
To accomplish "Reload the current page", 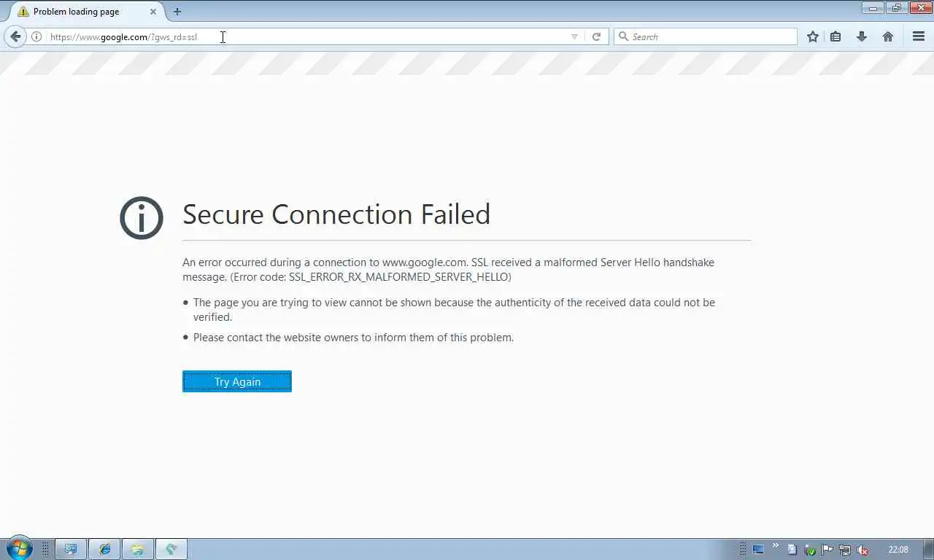I will click(596, 36).
